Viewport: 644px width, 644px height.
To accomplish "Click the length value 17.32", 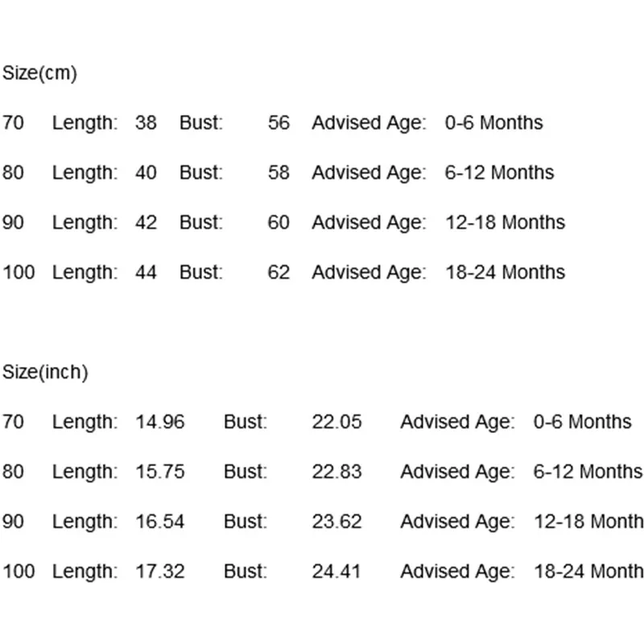I will [x=160, y=572].
